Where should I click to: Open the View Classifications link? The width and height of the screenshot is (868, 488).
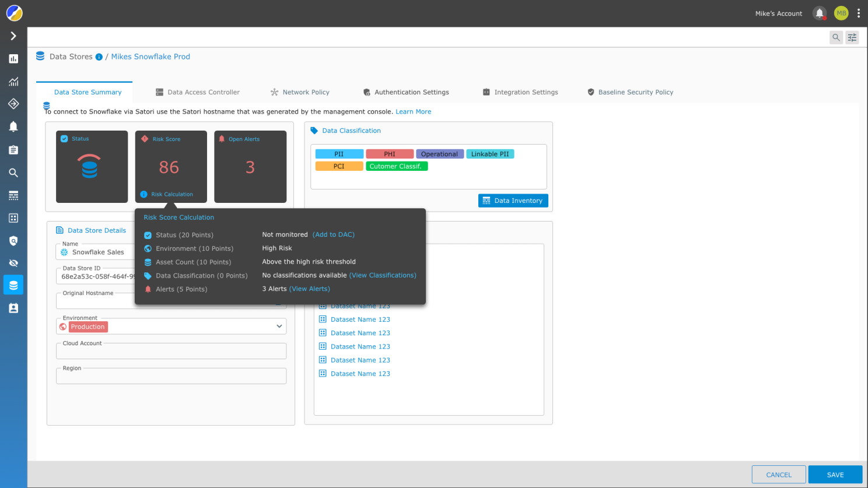coord(383,275)
